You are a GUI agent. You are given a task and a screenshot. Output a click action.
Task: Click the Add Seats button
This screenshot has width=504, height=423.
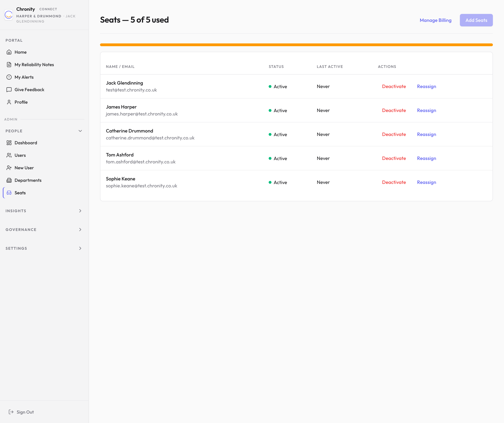pyautogui.click(x=476, y=20)
